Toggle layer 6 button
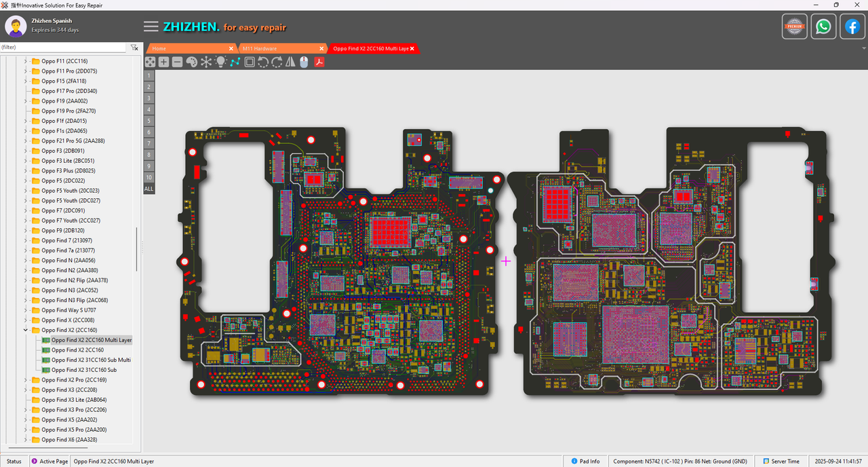 tap(149, 132)
